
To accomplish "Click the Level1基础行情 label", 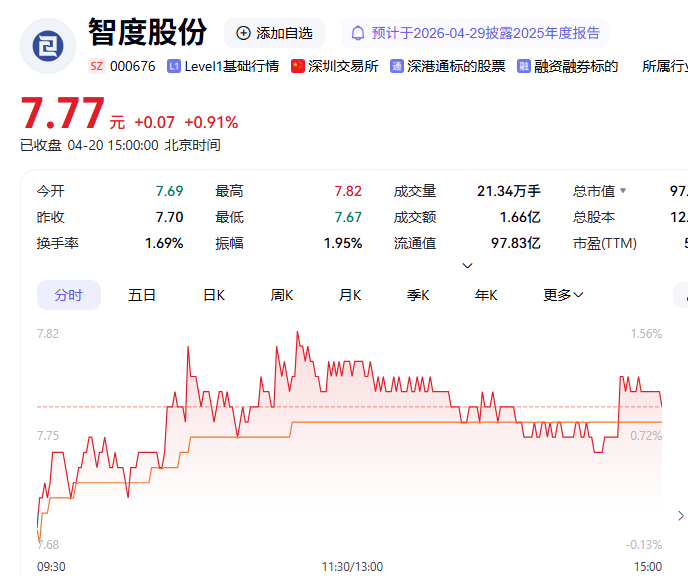I will click(x=232, y=66).
